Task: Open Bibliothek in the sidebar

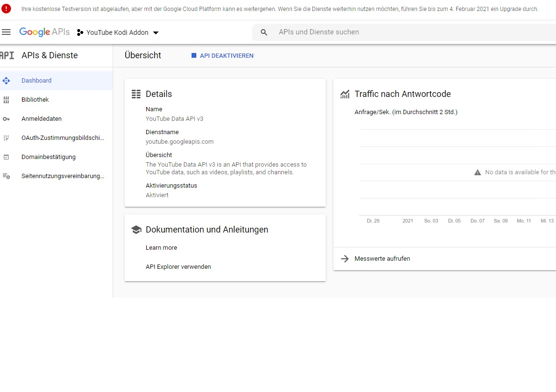Action: coord(56,100)
